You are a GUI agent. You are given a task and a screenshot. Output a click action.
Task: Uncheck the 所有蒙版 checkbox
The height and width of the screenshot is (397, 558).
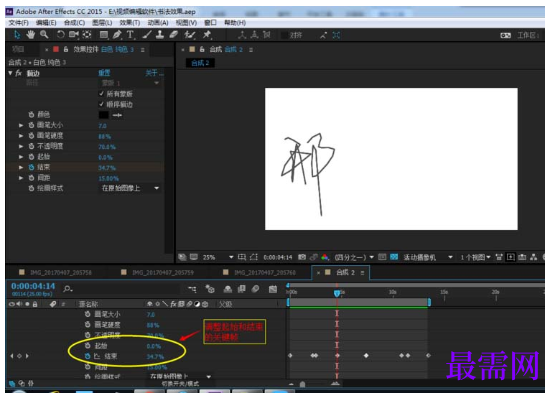point(101,94)
